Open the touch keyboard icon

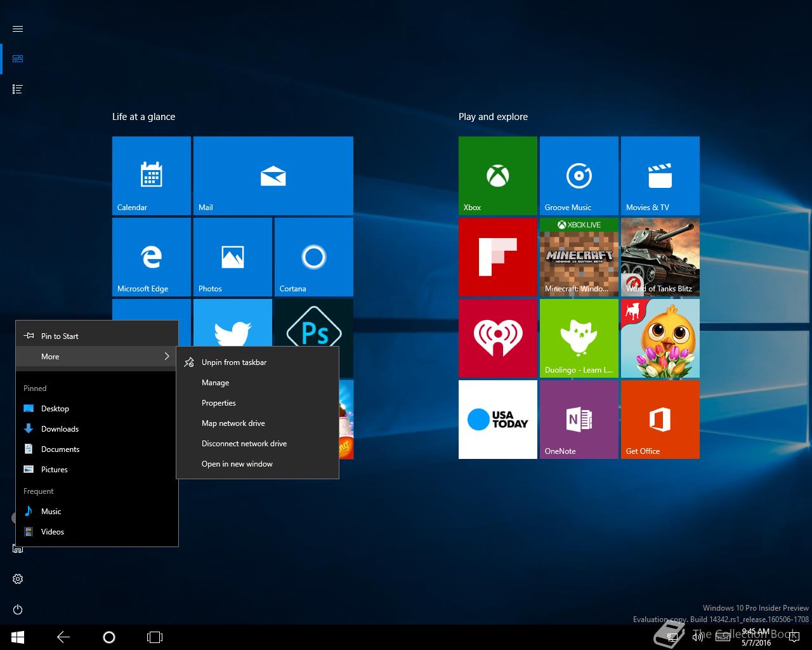pyautogui.click(x=723, y=637)
